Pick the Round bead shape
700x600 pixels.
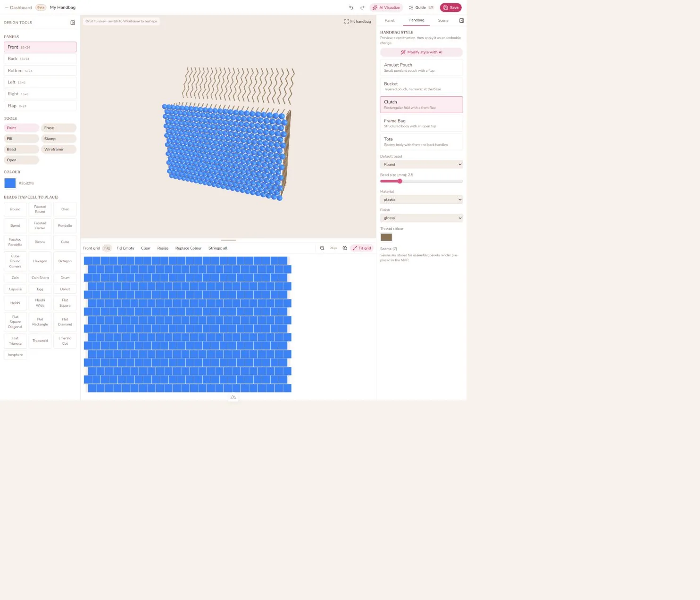tap(15, 209)
